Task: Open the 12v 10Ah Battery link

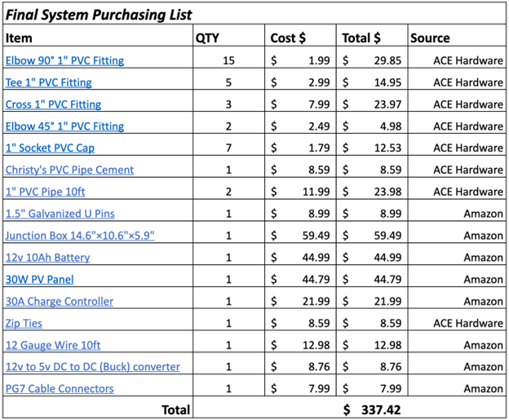Action: (x=47, y=258)
